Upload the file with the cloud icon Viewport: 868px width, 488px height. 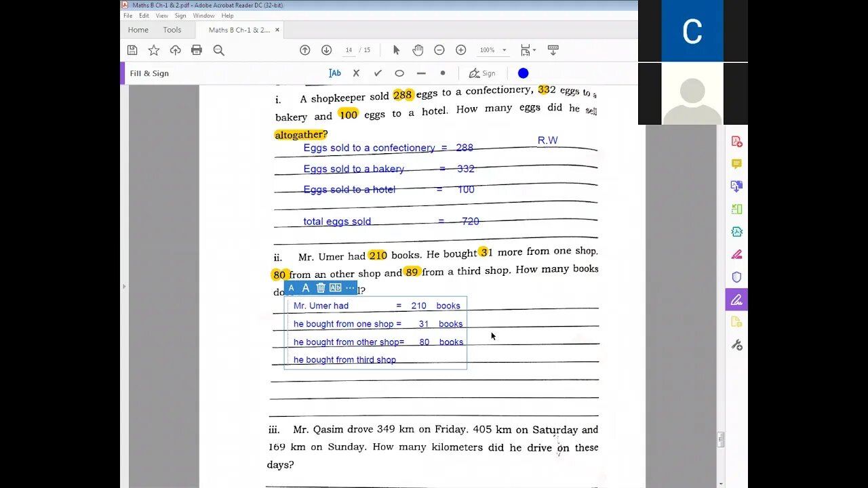[x=176, y=50]
